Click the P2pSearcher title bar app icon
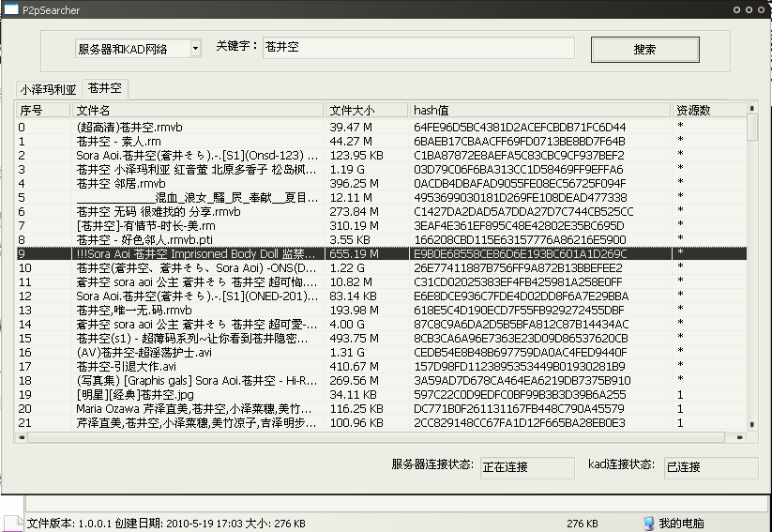Viewport: 772px width, 532px height. [11, 9]
